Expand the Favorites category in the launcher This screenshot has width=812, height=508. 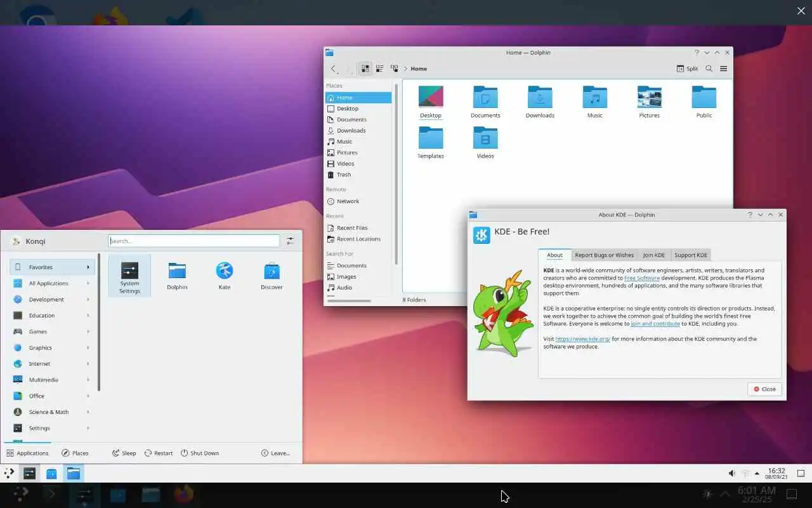pyautogui.click(x=53, y=267)
